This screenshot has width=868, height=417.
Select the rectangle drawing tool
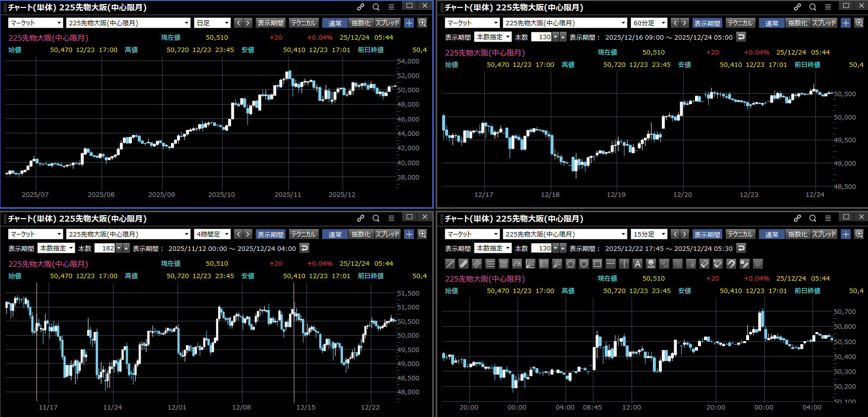(x=597, y=264)
